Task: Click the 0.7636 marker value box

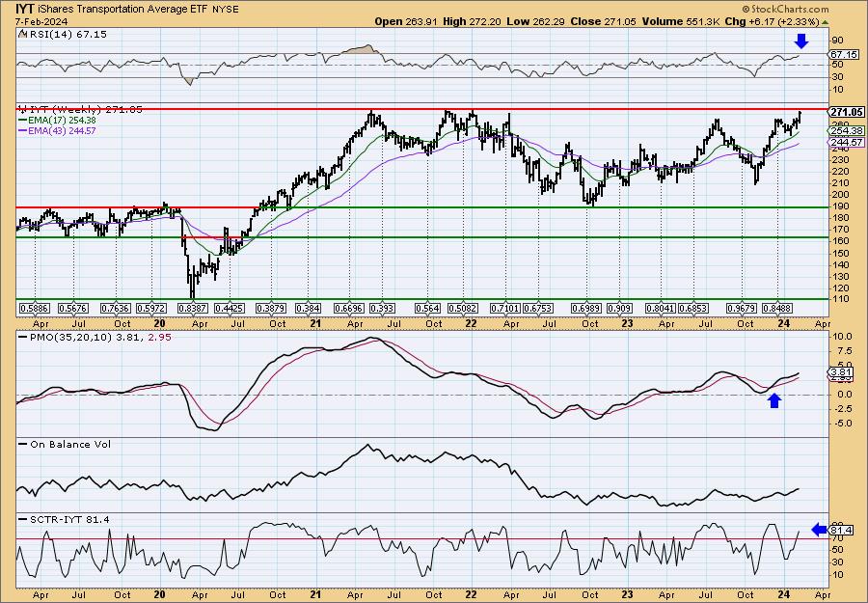Action: point(117,308)
